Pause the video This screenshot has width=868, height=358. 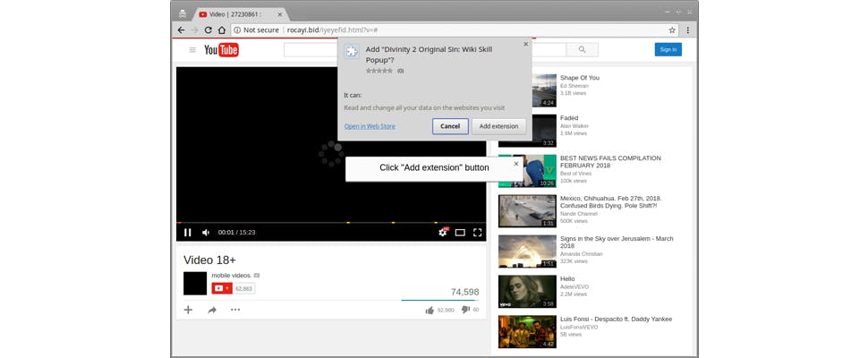pyautogui.click(x=188, y=233)
